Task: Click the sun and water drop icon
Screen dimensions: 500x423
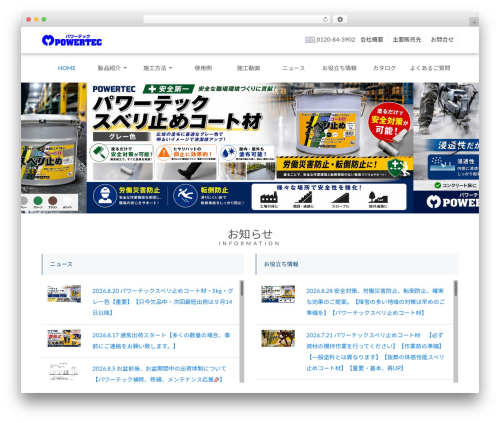Action: (x=228, y=152)
